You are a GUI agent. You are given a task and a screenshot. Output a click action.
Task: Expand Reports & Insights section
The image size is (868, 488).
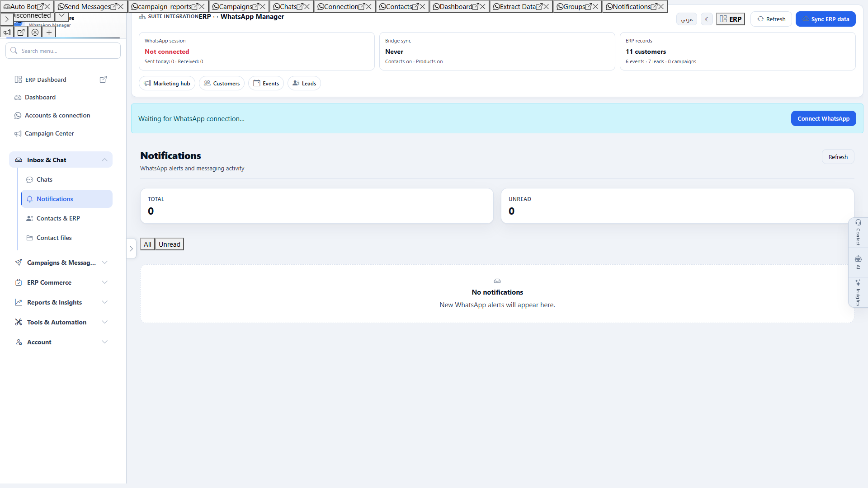click(x=61, y=302)
